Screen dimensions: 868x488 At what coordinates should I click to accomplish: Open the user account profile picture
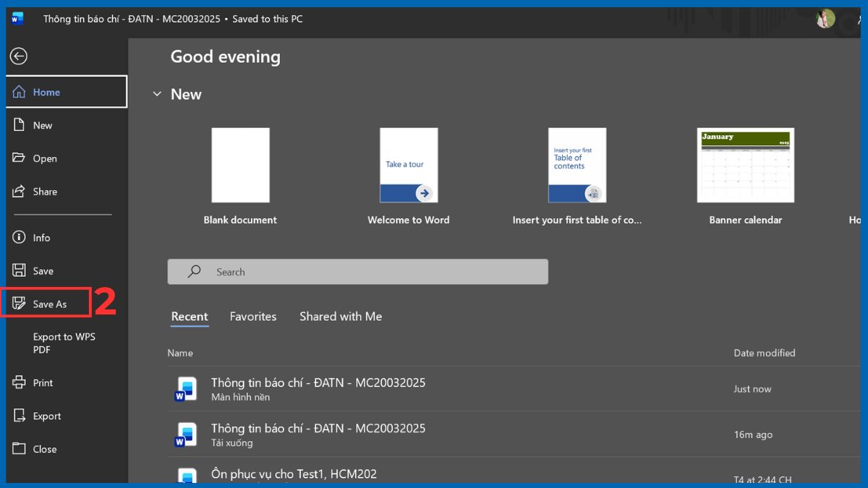825,19
